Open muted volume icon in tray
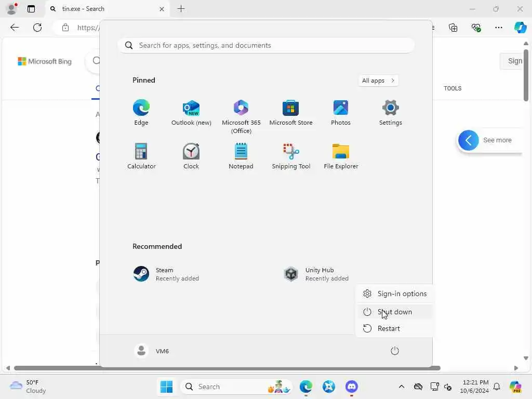 (447, 387)
